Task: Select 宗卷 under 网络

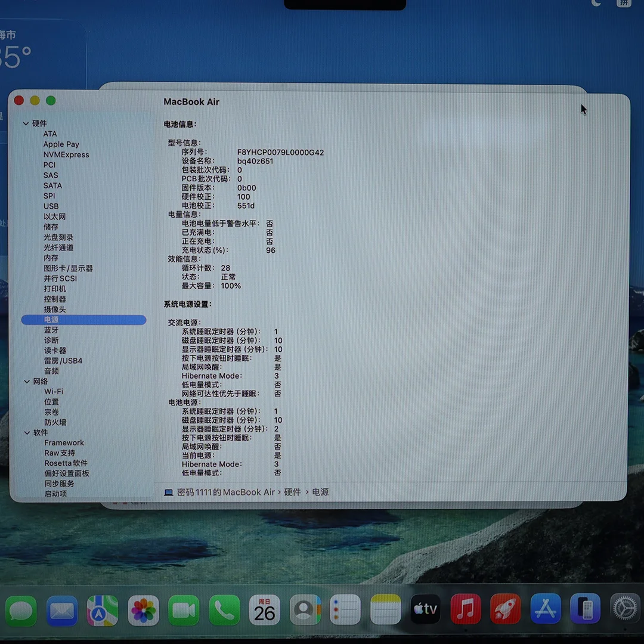Action: [x=52, y=413]
